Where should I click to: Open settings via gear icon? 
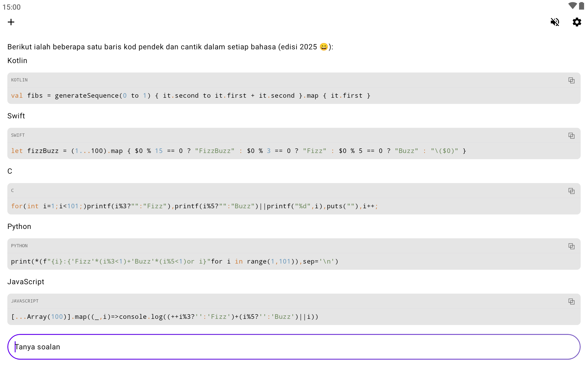click(x=577, y=22)
